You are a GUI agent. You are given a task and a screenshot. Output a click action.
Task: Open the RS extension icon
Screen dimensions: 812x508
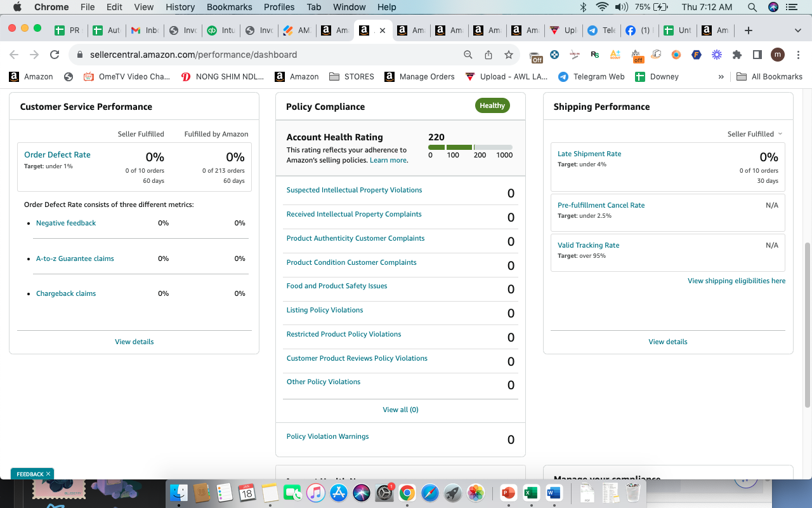click(x=594, y=55)
